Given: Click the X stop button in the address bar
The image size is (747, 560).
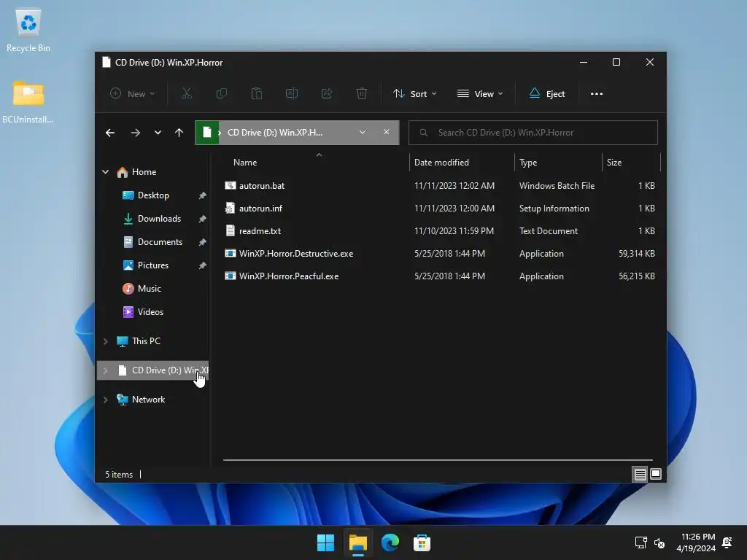Looking at the screenshot, I should [x=387, y=132].
